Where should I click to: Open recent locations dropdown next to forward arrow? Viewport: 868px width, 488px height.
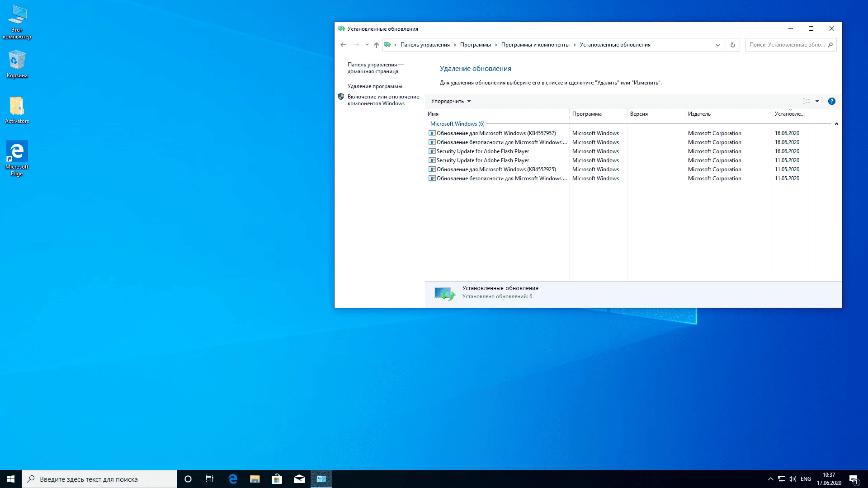click(x=367, y=45)
